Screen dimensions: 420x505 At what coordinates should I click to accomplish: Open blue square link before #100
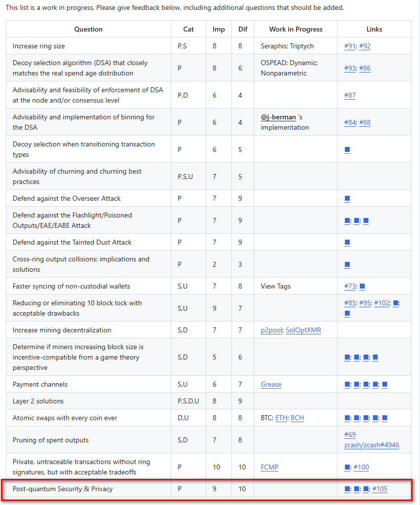point(347,467)
